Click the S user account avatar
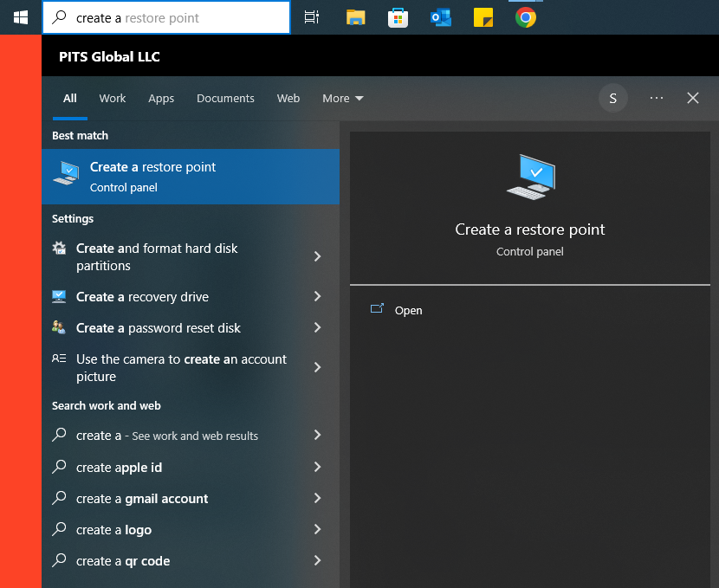Viewport: 719px width, 588px height. click(x=613, y=98)
